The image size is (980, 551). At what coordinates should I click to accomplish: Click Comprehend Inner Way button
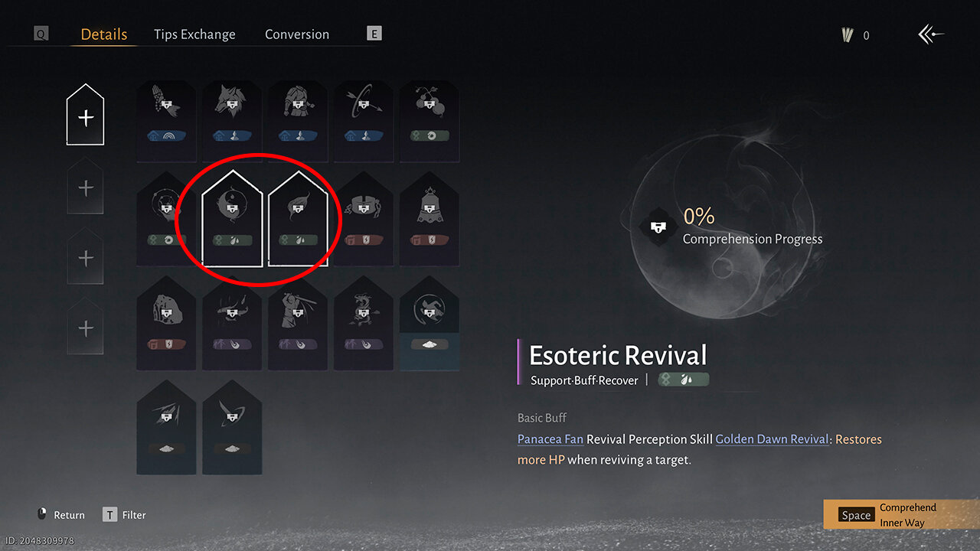point(901,515)
